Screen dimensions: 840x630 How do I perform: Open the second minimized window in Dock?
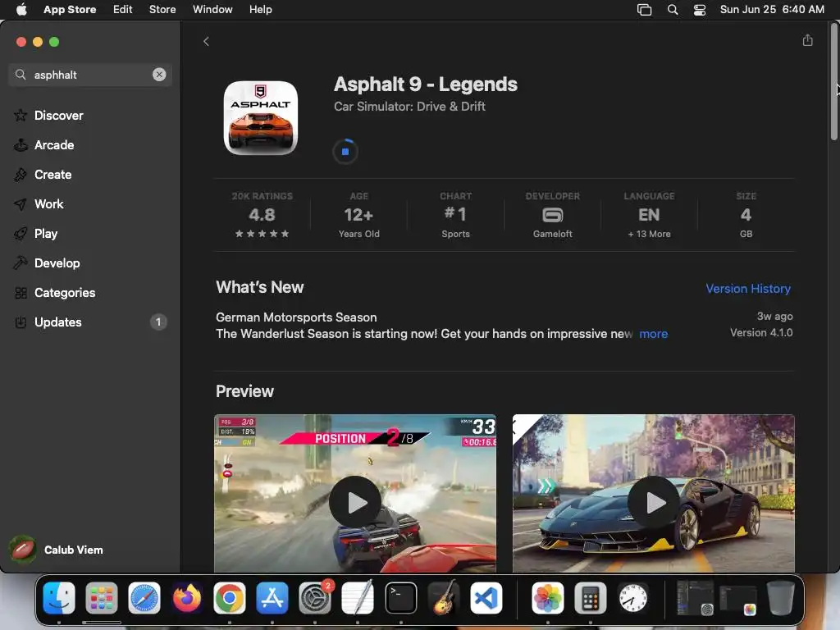[x=738, y=598]
